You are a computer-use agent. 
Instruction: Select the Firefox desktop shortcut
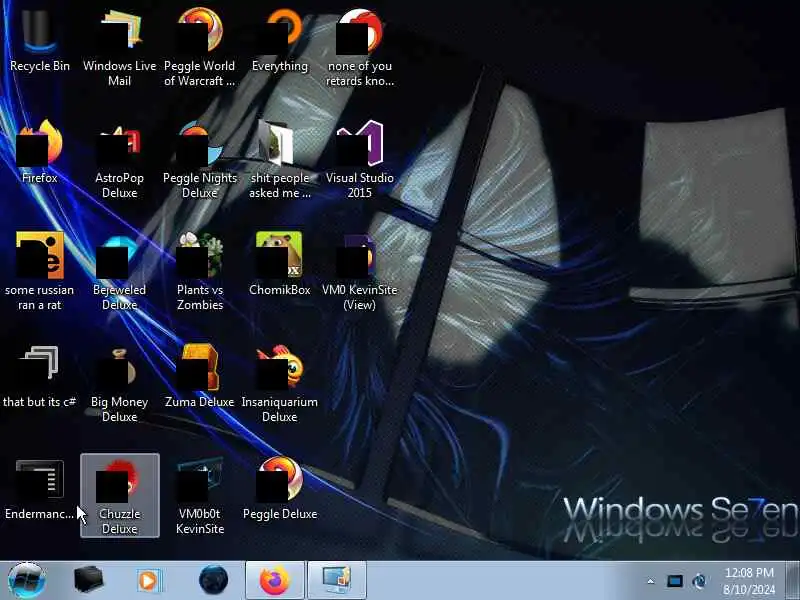click(x=39, y=152)
